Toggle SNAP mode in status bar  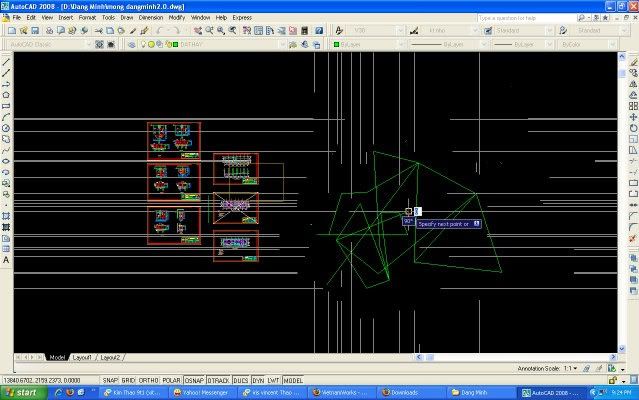coord(110,380)
